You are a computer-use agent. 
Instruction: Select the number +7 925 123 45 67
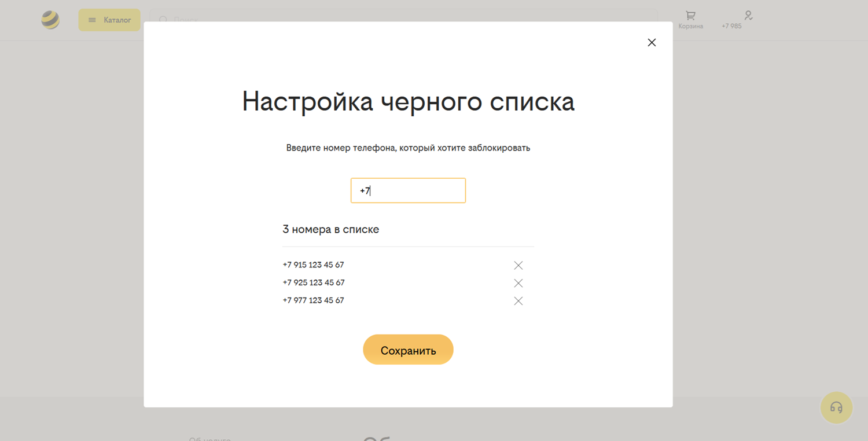pos(314,283)
